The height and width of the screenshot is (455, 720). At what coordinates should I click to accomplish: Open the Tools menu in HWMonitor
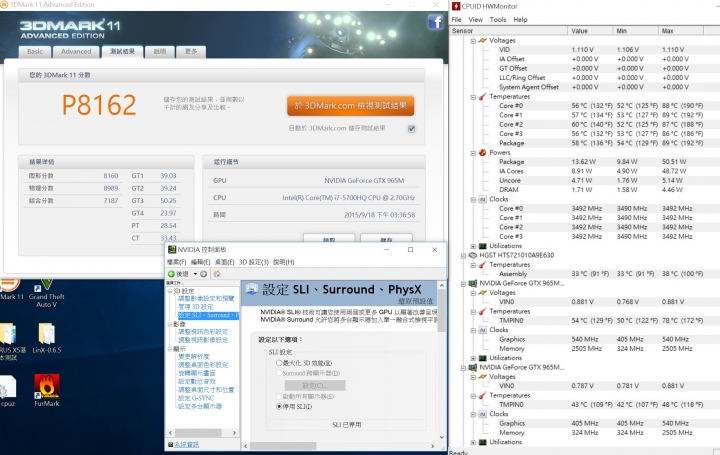(x=498, y=20)
